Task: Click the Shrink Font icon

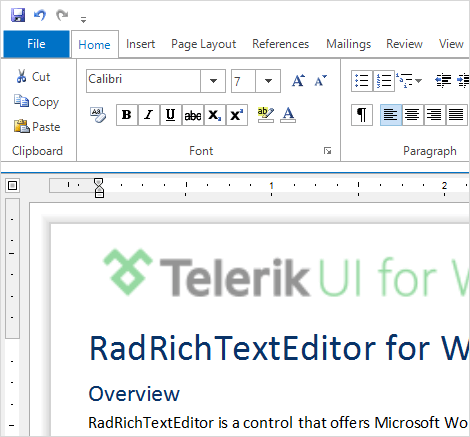Action: tap(321, 81)
